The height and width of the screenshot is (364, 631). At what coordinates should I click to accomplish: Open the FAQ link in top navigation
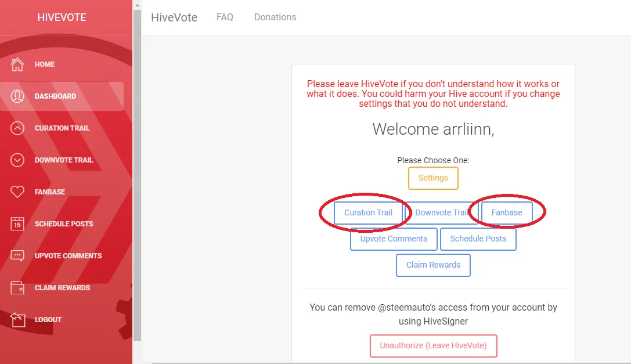225,17
